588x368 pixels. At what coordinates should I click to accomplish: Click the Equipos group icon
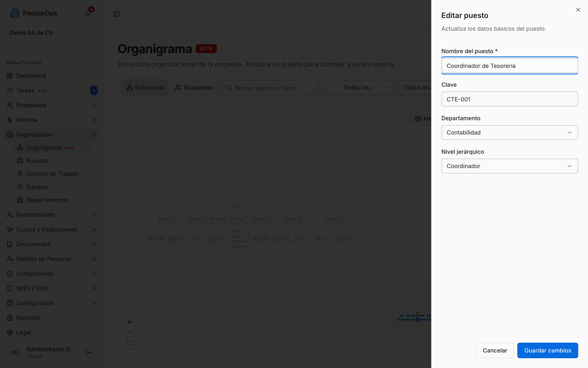click(x=20, y=187)
